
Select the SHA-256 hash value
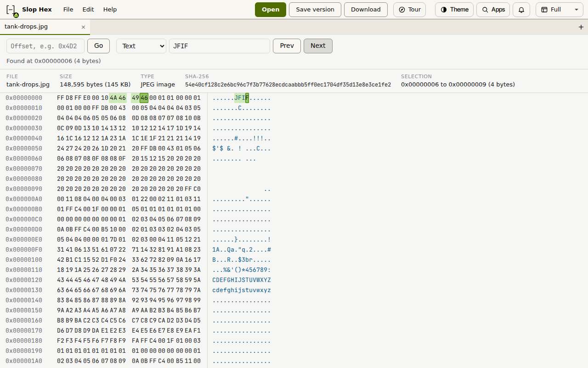click(x=288, y=85)
